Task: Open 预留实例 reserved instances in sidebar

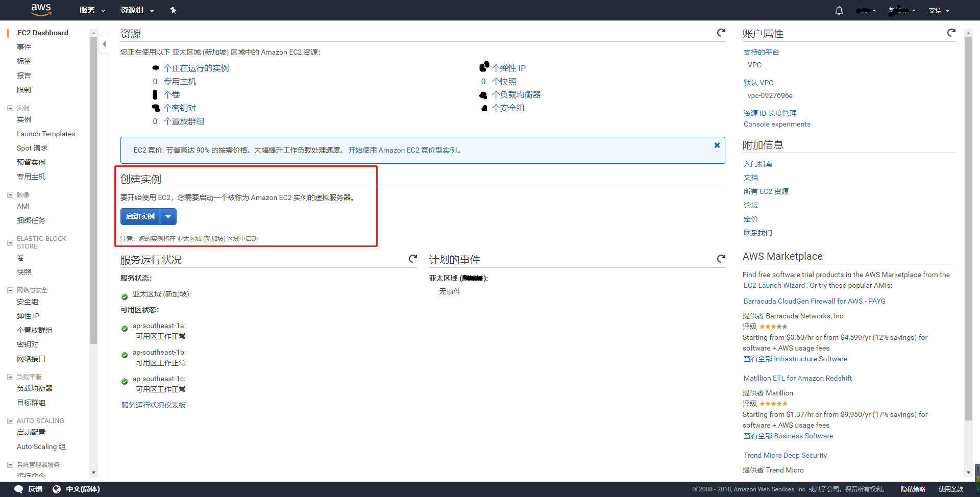Action: click(31, 162)
